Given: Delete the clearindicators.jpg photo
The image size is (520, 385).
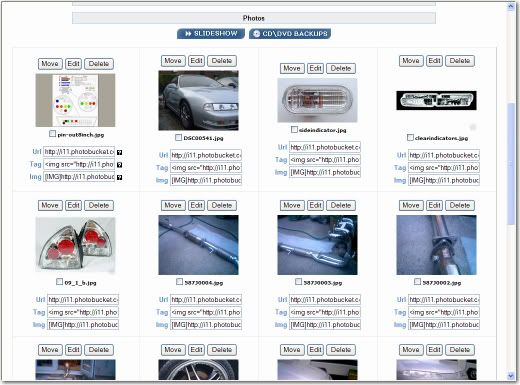Looking at the screenshot, I should click(x=460, y=61).
